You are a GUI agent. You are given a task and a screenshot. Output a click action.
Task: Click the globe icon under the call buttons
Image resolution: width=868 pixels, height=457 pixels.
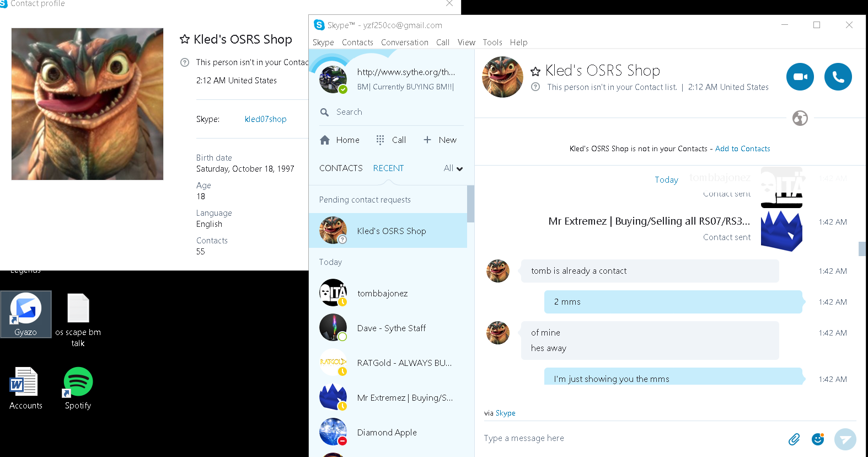point(800,118)
